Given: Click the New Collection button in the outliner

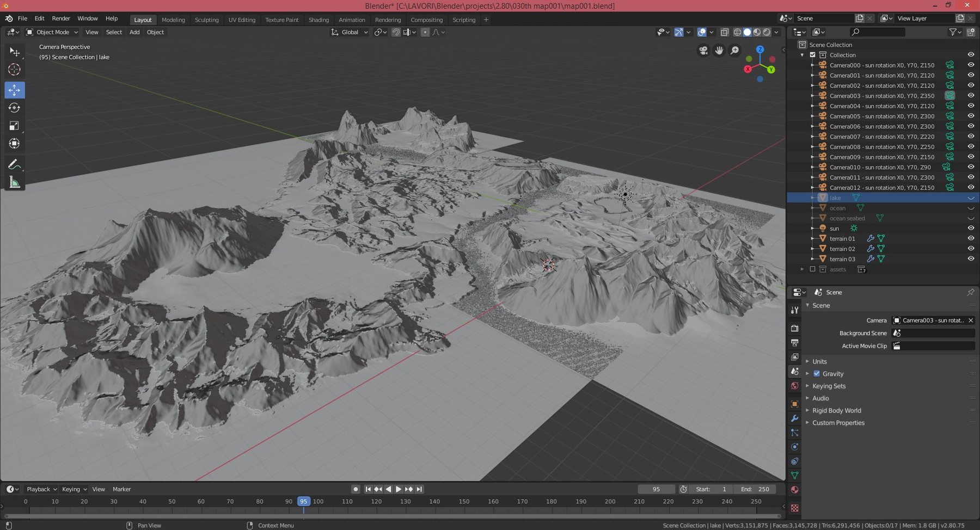Looking at the screenshot, I should (970, 32).
